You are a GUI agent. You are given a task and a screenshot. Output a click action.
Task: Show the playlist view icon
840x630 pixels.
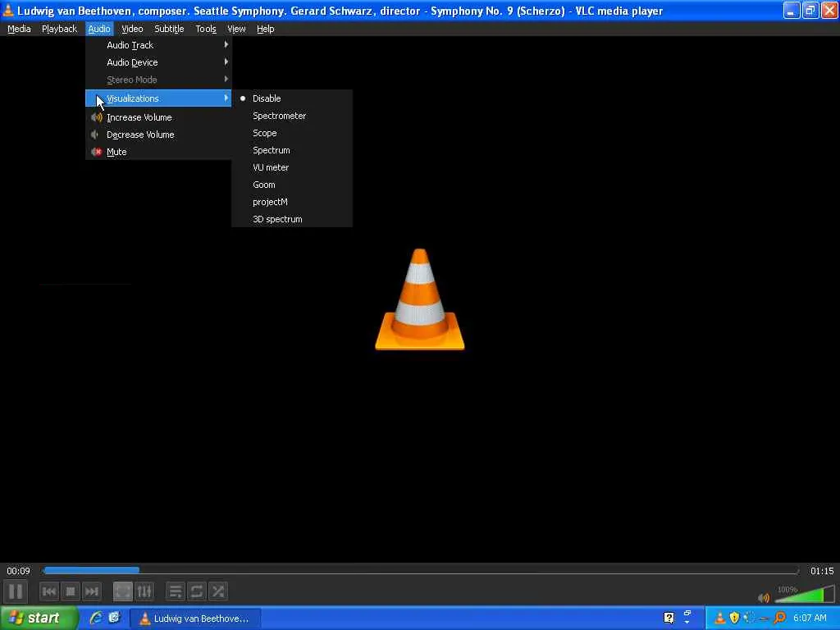point(176,591)
